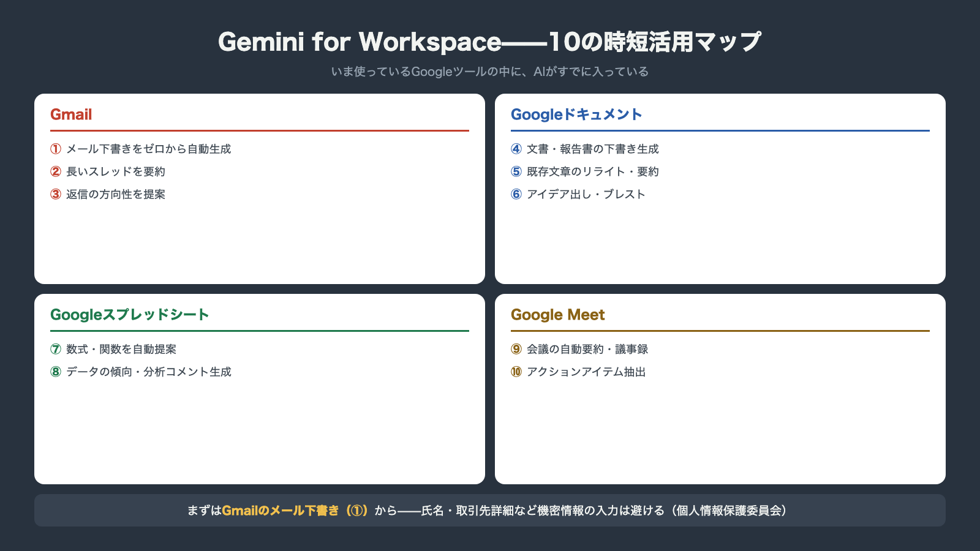Click the text '返信の方向性を提案'
Viewport: 980px width, 551px height.
click(116, 194)
